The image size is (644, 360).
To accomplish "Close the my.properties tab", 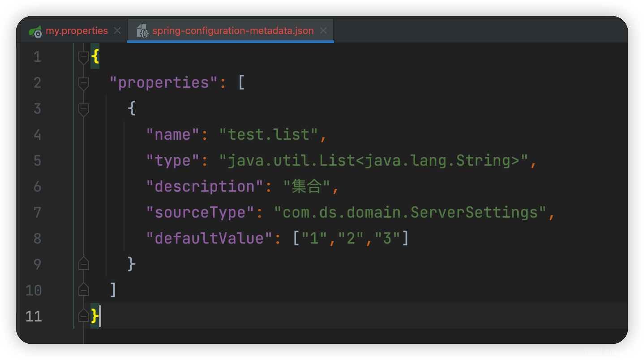I will click(x=117, y=31).
